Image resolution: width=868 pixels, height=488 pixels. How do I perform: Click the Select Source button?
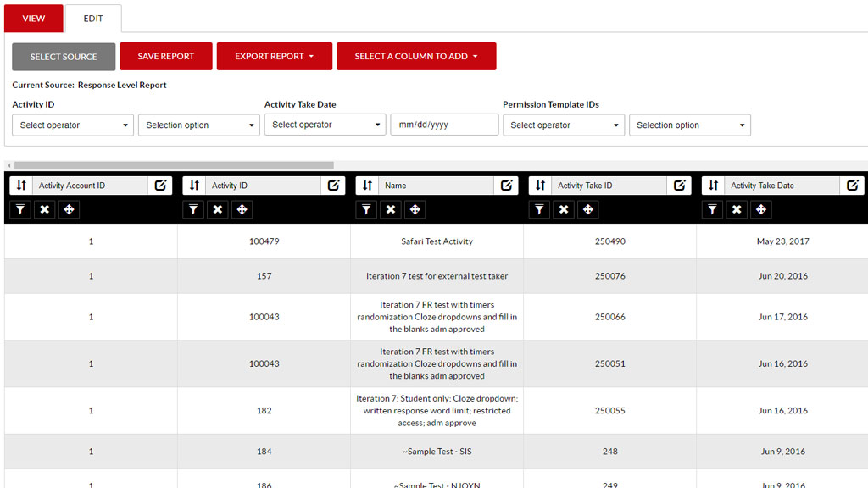click(64, 57)
